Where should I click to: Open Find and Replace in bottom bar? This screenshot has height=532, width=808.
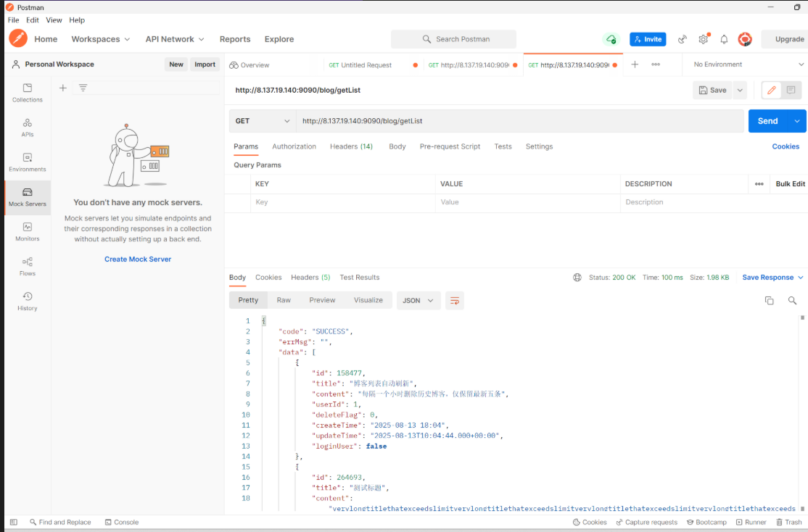tap(60, 522)
